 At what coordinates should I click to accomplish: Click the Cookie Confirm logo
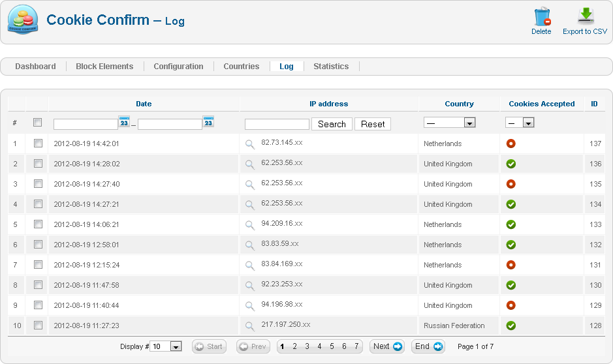23,20
